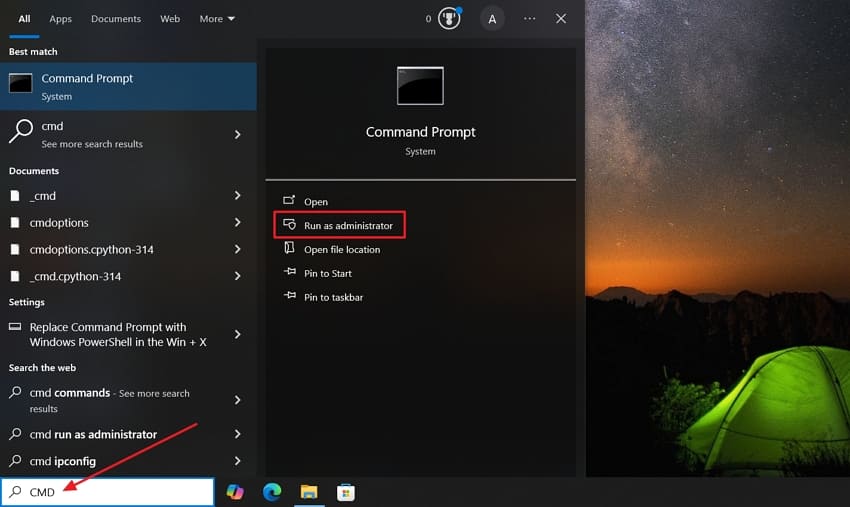Screen dimensions: 850x507
Task: Click the search icon beside cmd ipconfig
Action: click(x=16, y=461)
